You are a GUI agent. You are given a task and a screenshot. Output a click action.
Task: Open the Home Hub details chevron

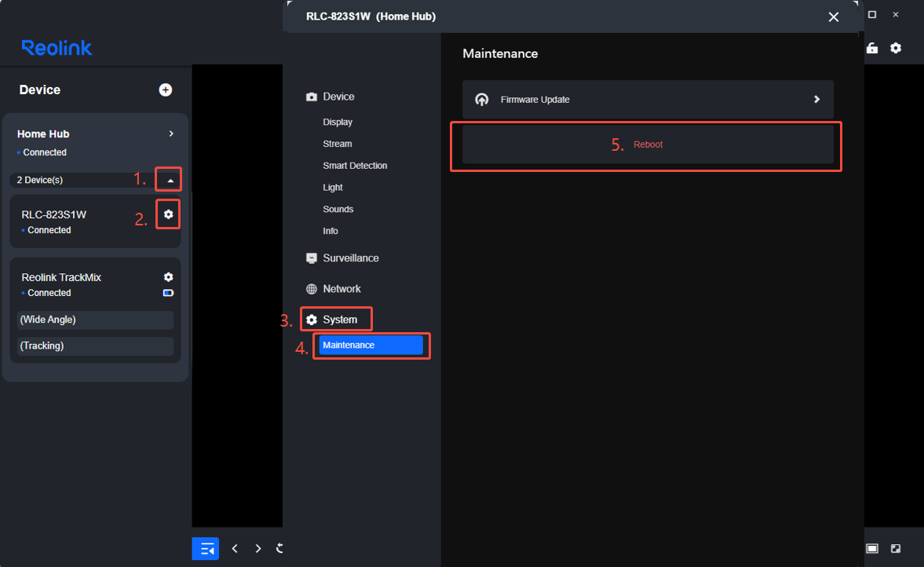point(171,134)
